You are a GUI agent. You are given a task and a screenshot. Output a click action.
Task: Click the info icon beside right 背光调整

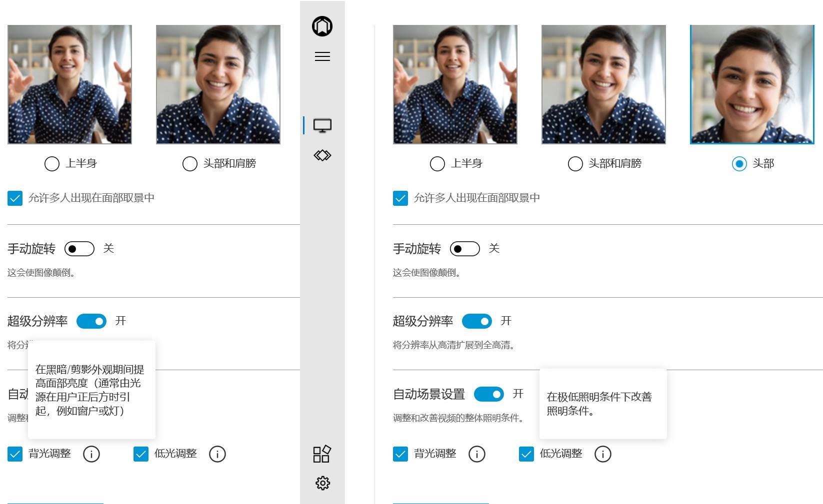pyautogui.click(x=477, y=454)
